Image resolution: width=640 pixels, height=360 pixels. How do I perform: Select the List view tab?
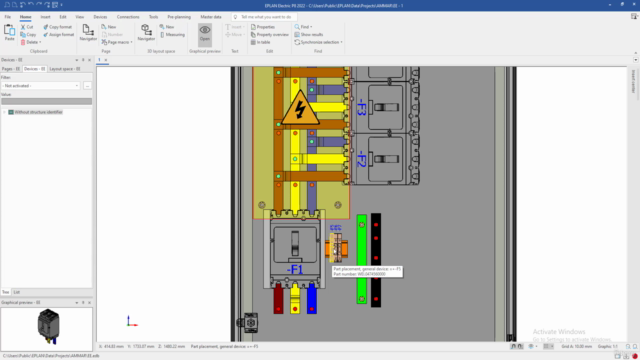pyautogui.click(x=16, y=292)
